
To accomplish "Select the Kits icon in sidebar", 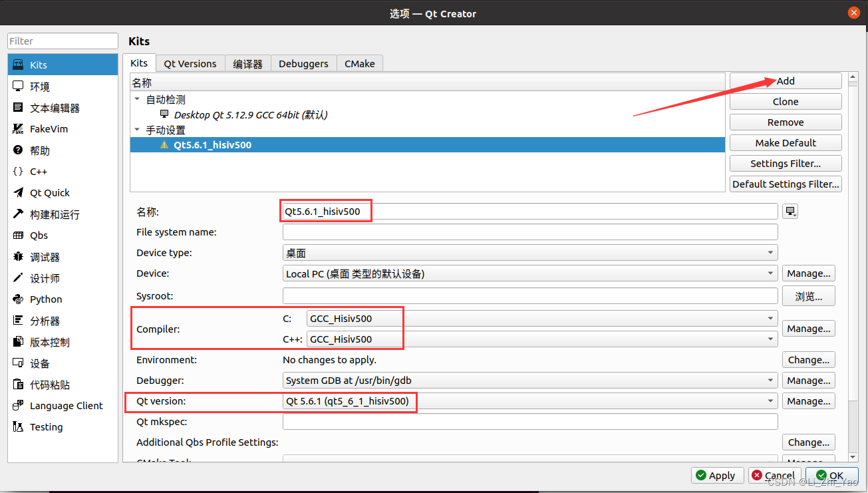I will (19, 65).
